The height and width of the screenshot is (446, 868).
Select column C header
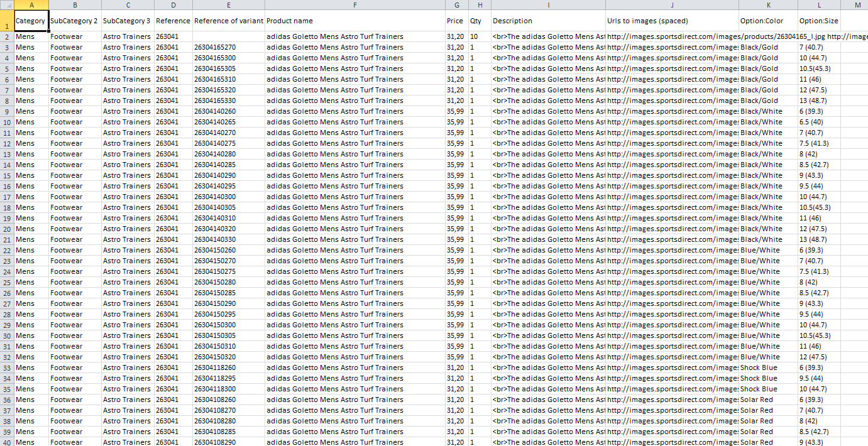(128, 5)
